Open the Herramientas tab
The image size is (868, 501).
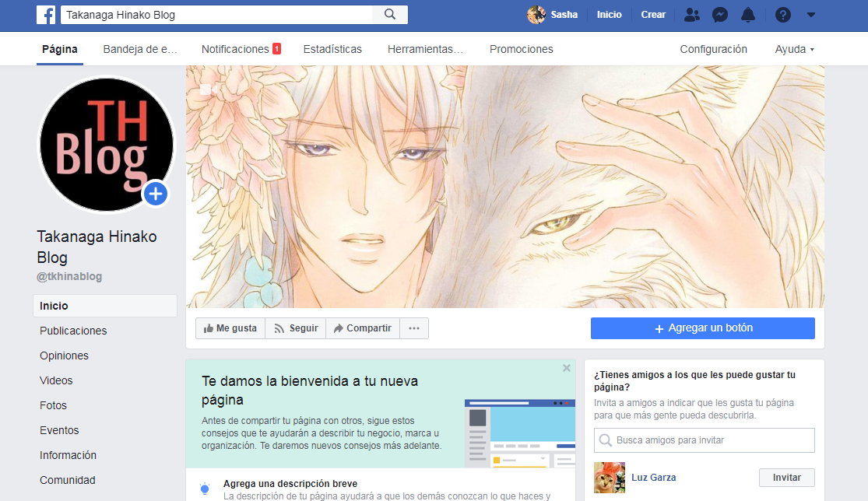click(x=425, y=49)
